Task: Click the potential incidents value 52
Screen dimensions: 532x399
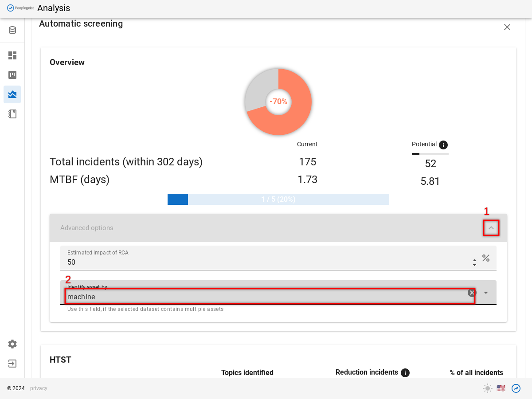Action: (x=430, y=164)
